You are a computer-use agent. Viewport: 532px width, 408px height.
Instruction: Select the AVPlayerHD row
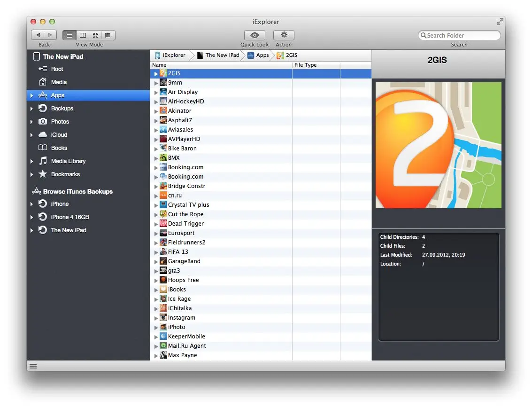pyautogui.click(x=261, y=139)
